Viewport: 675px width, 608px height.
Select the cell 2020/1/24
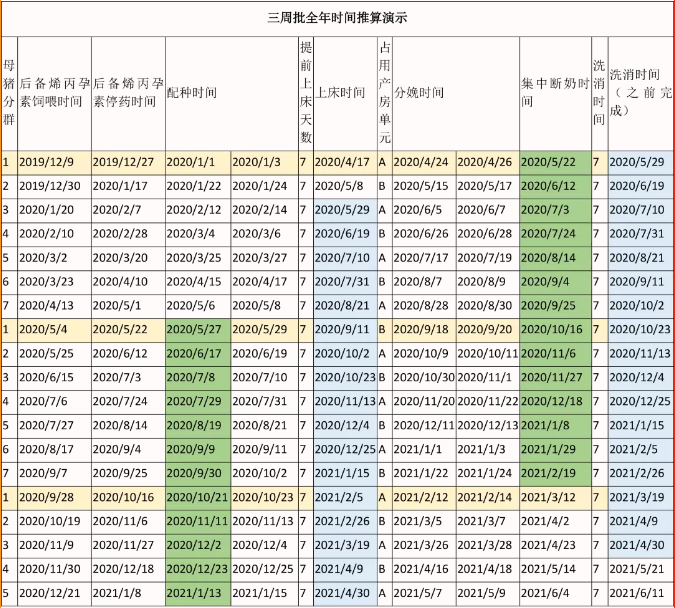click(x=265, y=186)
